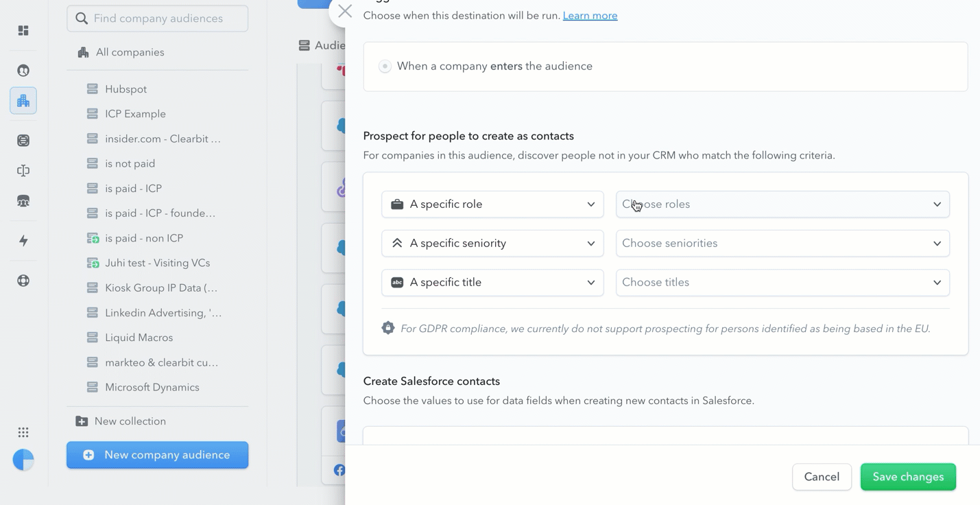Select 'When a company enters the audience' radio

pyautogui.click(x=385, y=67)
